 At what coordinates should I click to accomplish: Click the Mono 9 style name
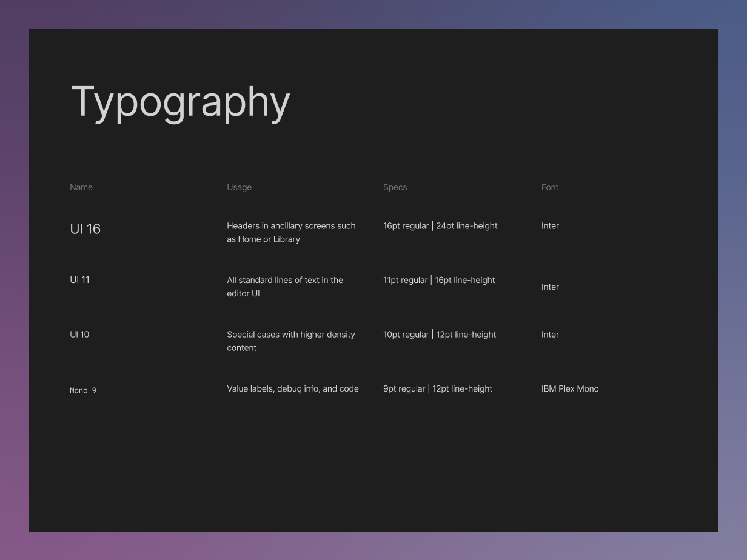click(x=83, y=390)
